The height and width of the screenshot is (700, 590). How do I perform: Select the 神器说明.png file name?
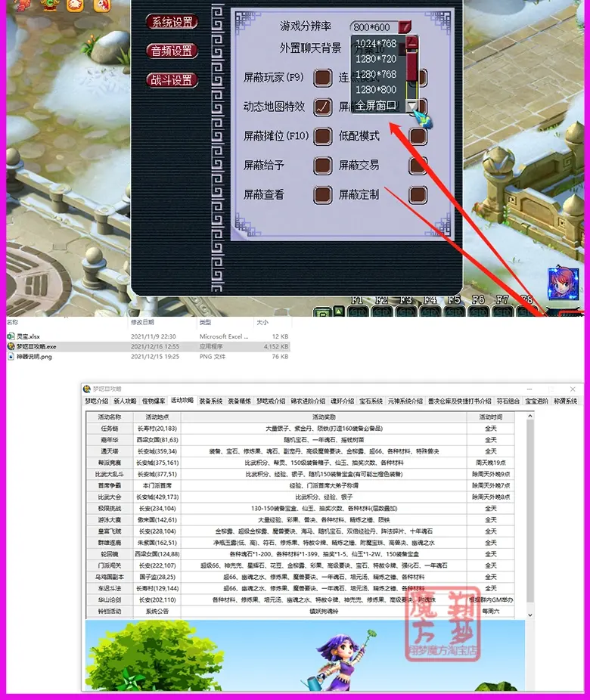click(34, 357)
